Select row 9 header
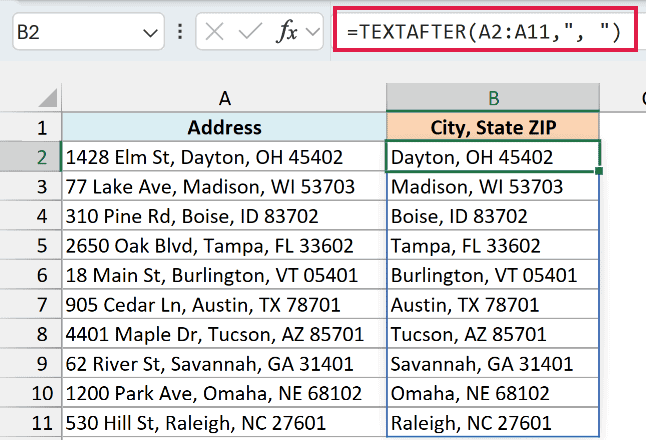646x440 pixels. [31, 364]
